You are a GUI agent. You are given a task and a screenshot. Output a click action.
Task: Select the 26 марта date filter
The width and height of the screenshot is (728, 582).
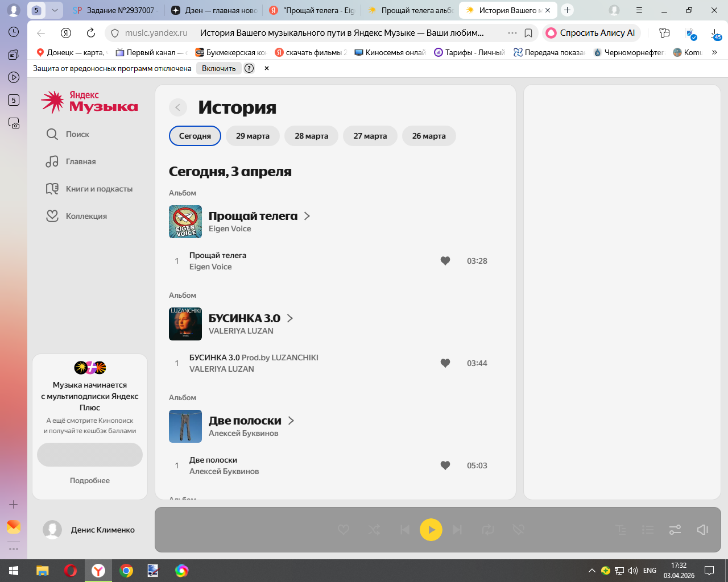[x=429, y=136]
